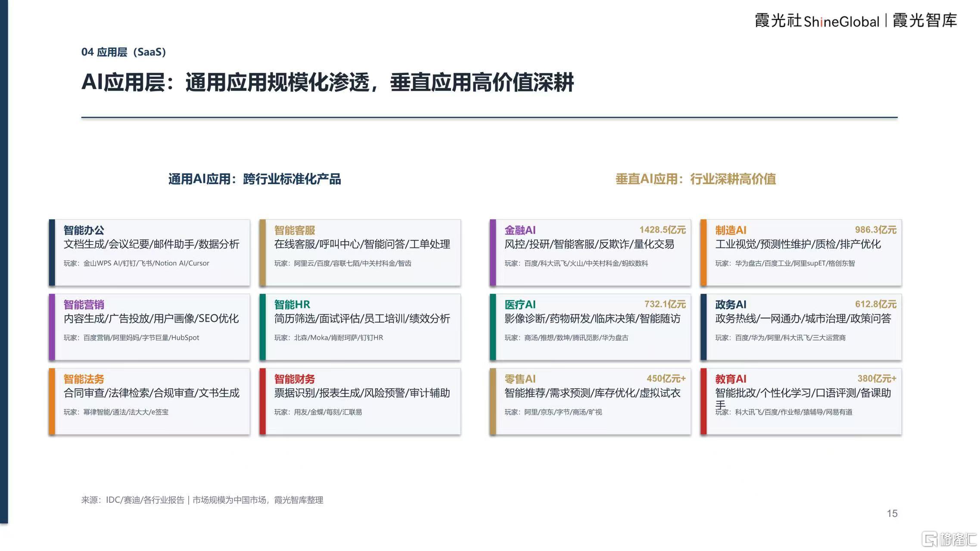
Task: Click the 霞光社 ShineGlobal logo text
Action: point(817,21)
